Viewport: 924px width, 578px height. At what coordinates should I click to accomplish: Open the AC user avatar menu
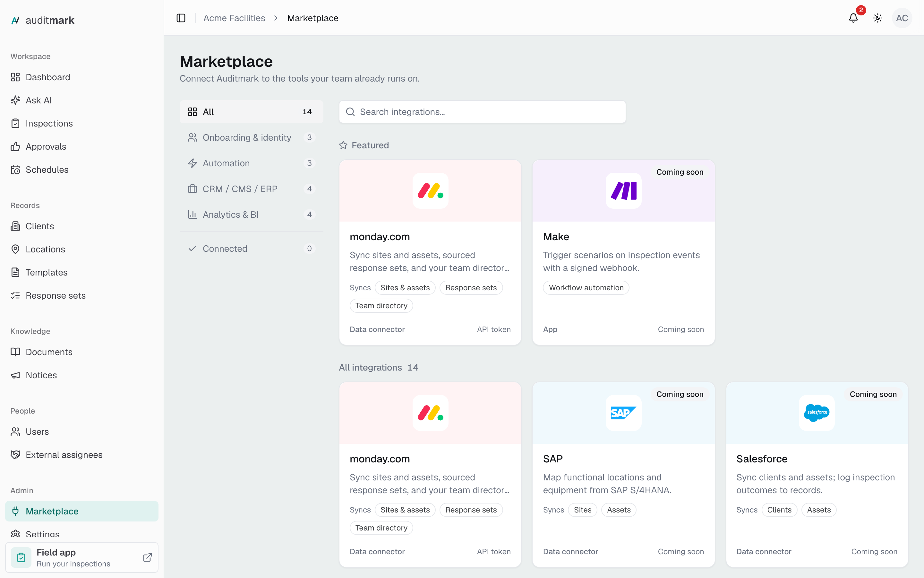click(x=902, y=18)
